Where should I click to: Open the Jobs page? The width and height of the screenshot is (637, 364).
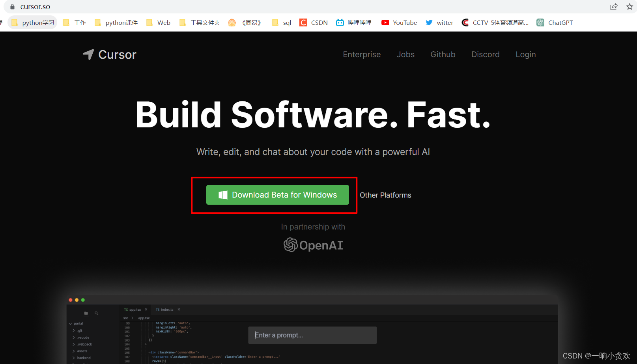pos(405,54)
